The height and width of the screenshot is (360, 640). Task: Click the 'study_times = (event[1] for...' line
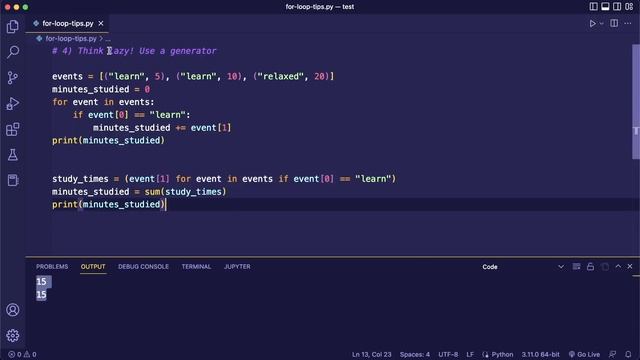click(x=224, y=179)
